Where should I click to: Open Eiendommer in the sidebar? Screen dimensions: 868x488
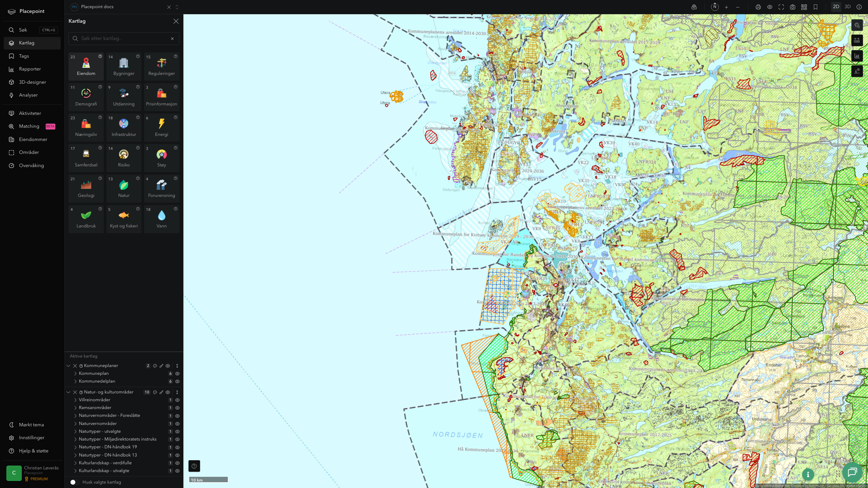[32, 139]
